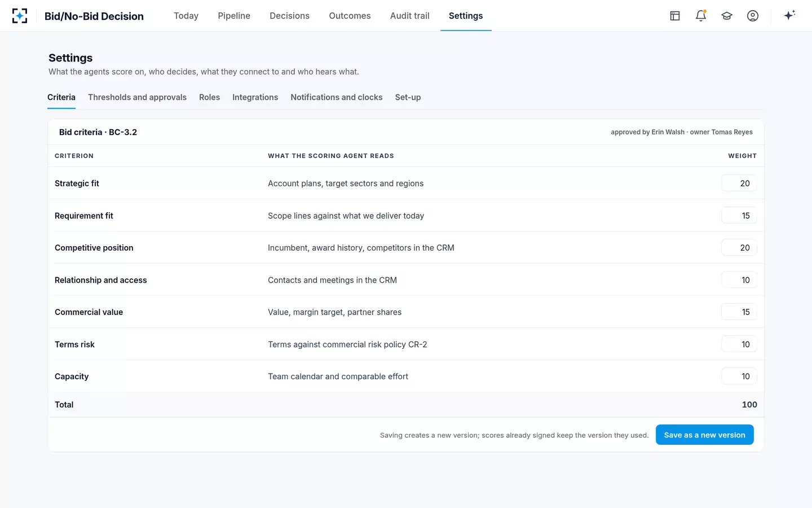Select the 'Strategic fit' criterion name
This screenshot has height=508, width=812.
(77, 183)
